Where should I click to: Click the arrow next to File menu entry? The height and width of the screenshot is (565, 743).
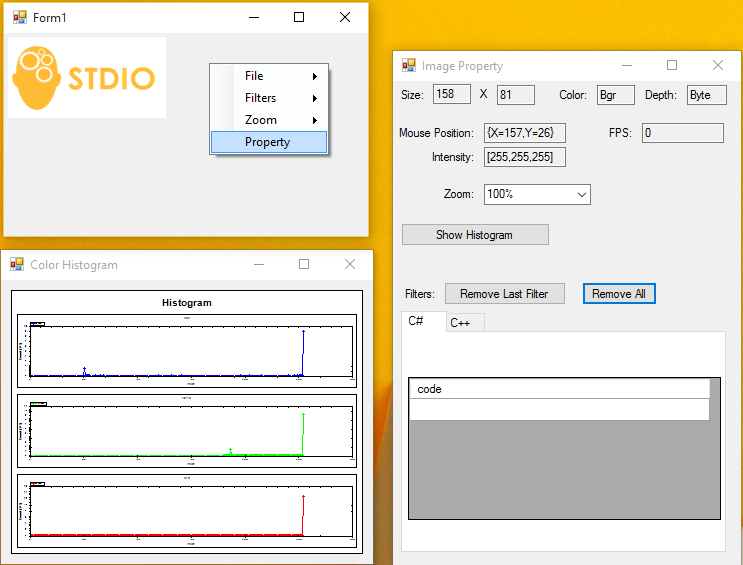pos(315,76)
